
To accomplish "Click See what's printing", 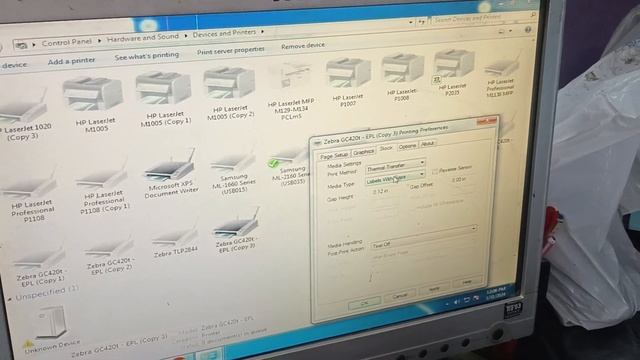I will tap(147, 56).
